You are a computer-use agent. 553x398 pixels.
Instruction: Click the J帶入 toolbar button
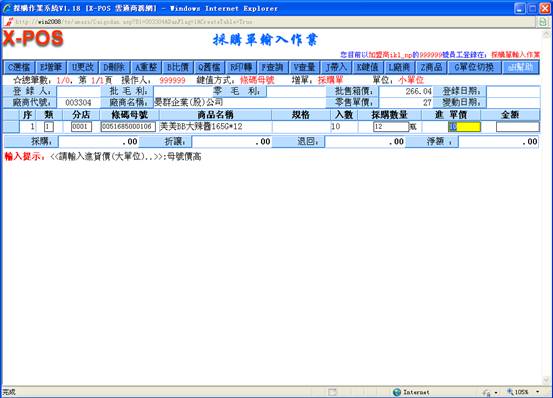335,67
